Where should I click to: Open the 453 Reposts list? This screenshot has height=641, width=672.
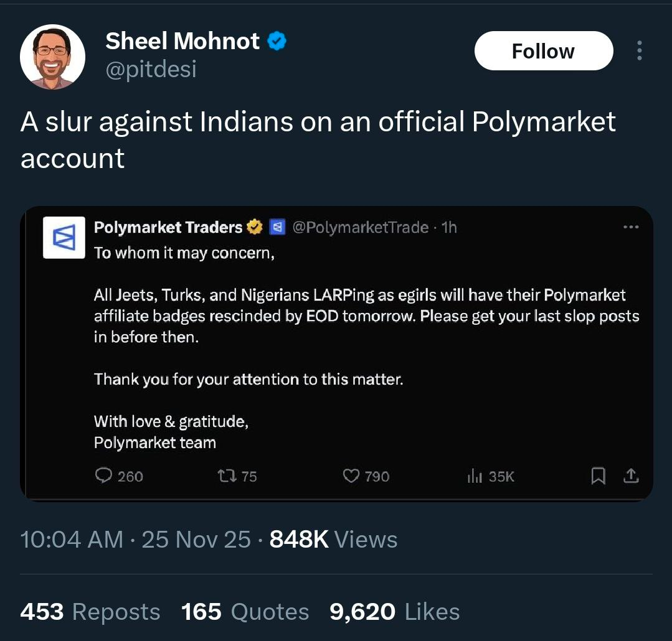coord(90,612)
